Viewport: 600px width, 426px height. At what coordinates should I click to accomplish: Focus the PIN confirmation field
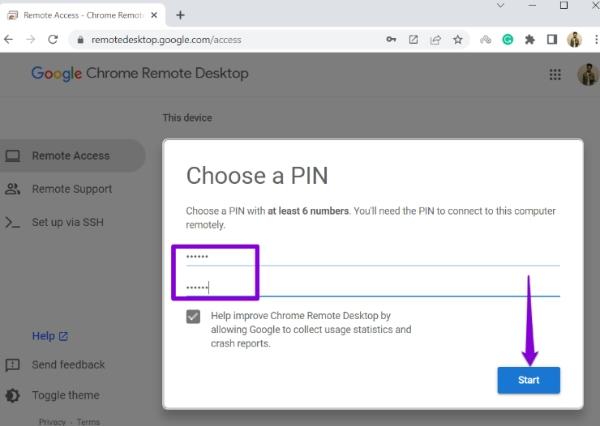373,287
